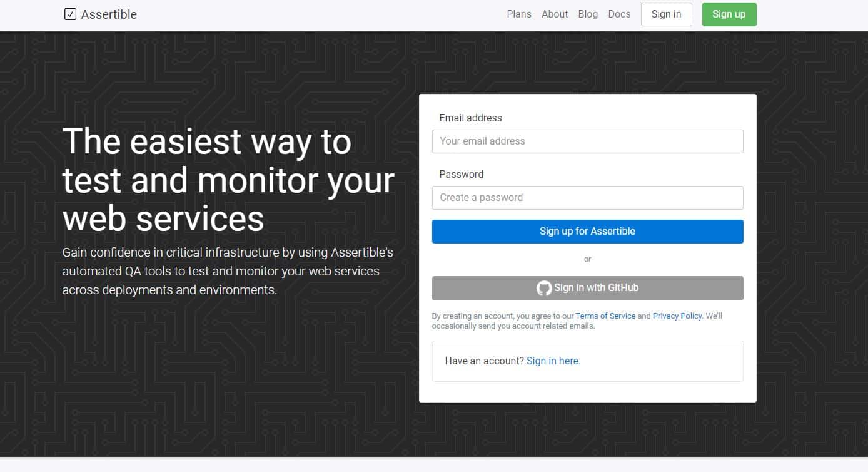Screen dimensions: 868x472
Task: Click the Sign in with GitHub button
Action: pos(587,288)
